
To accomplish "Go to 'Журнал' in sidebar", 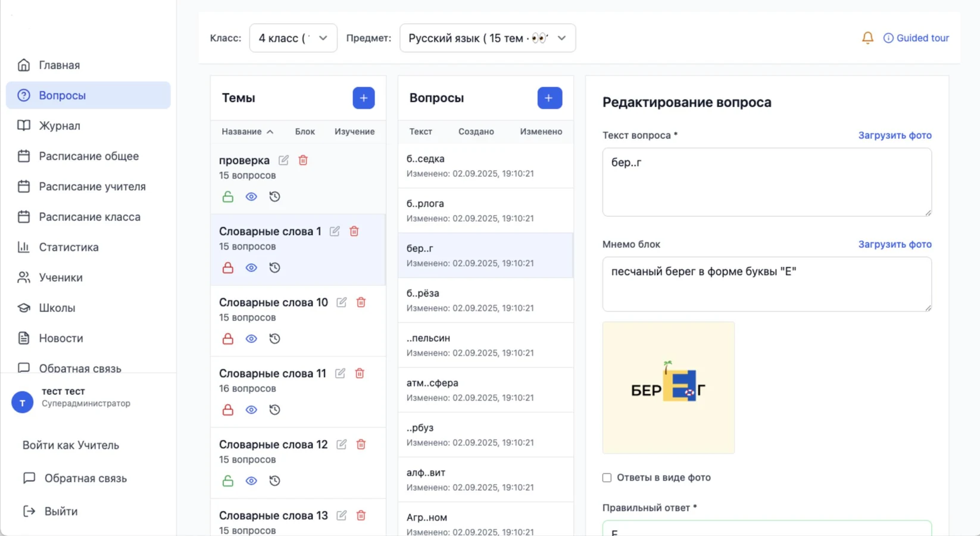I will tap(88, 126).
